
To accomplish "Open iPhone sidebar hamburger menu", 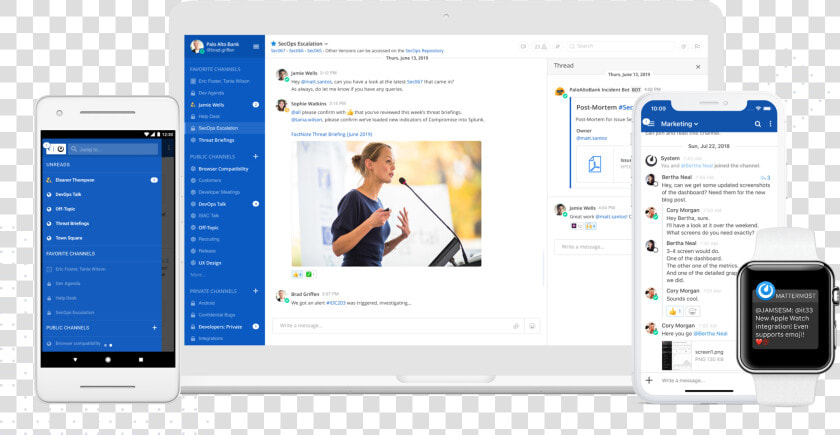I will pos(650,123).
